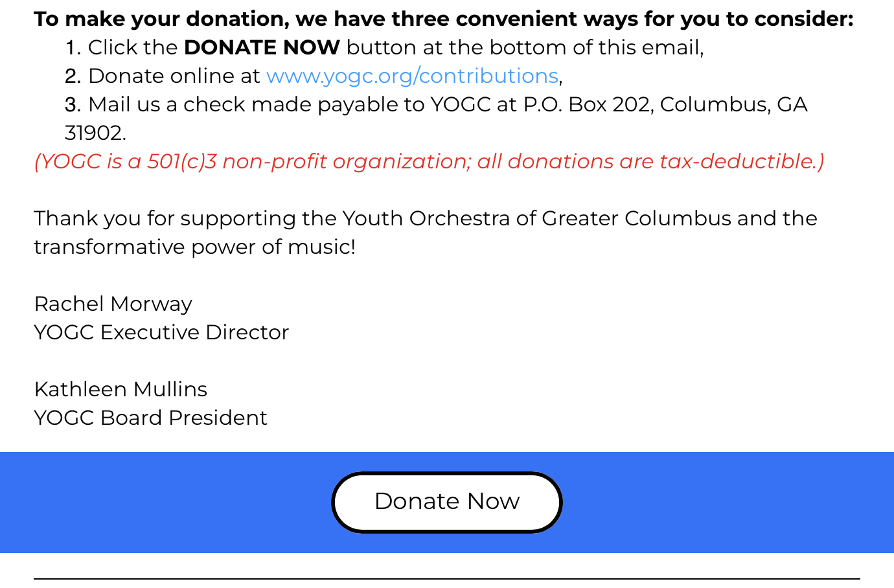Click the 31902 zip code text
The width and height of the screenshot is (894, 588).
click(95, 133)
